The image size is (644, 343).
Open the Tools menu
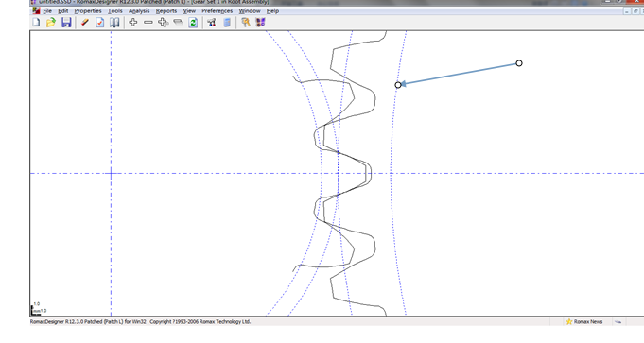coord(115,11)
